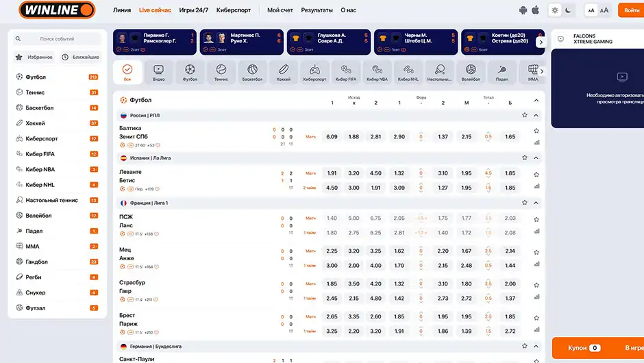Screen dimensions: 644x363
Task: Select the Киберспорт sport filter icon
Action: coord(314,73)
